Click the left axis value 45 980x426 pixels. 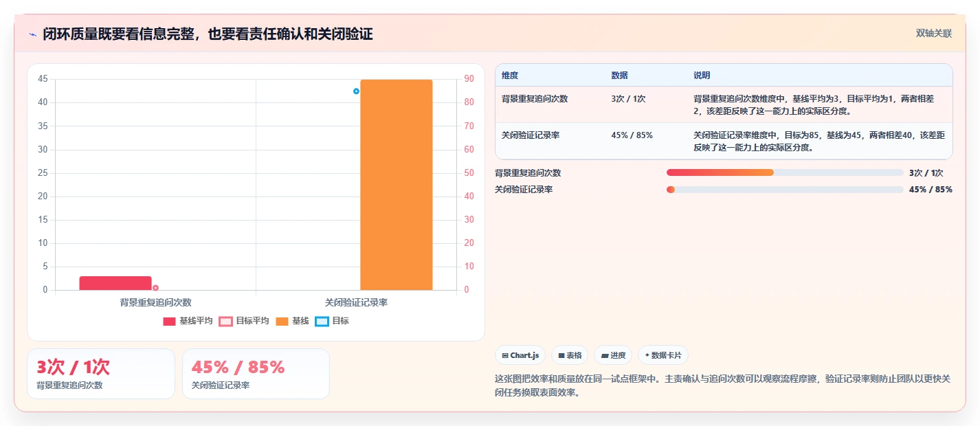(43, 79)
